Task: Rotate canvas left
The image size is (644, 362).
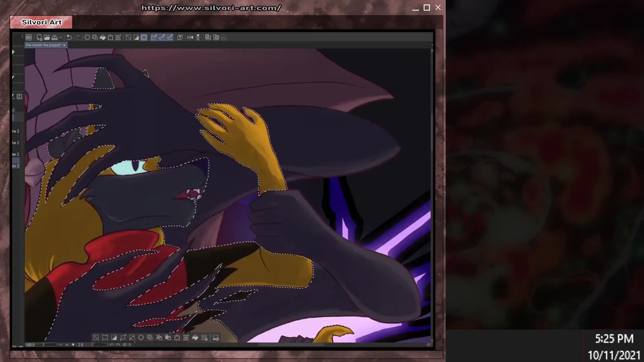Action: point(112,345)
